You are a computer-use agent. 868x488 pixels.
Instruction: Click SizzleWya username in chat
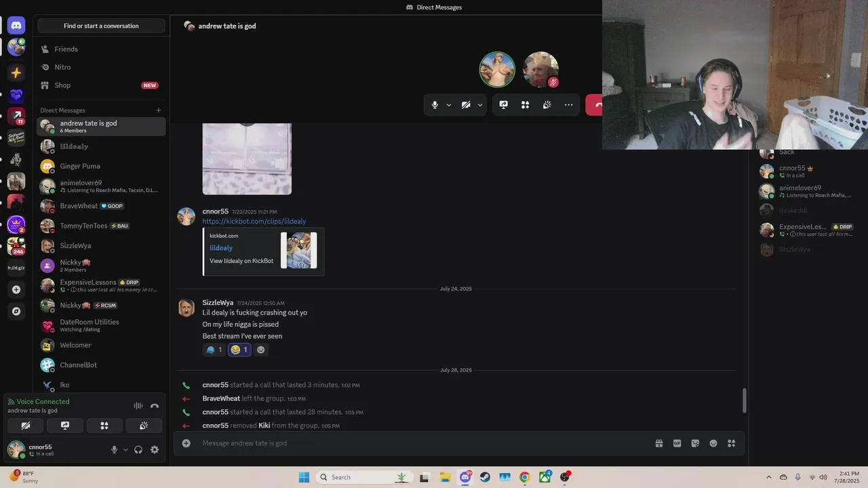coord(218,303)
